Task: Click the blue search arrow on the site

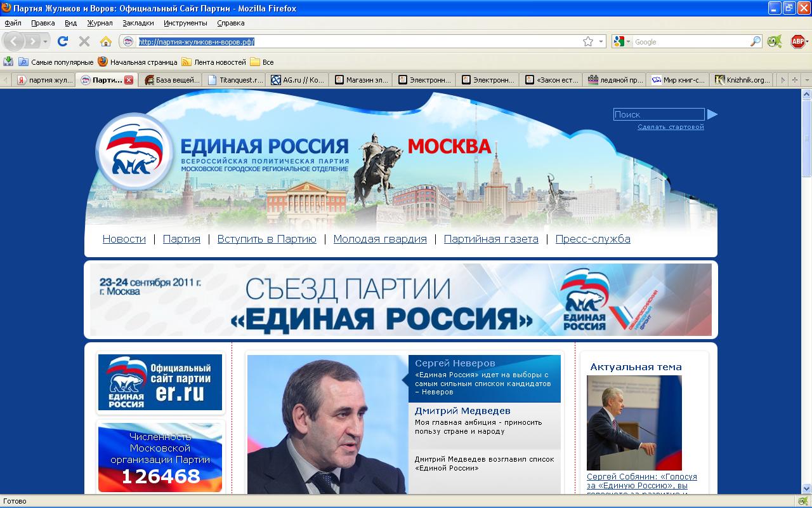Action: click(712, 114)
